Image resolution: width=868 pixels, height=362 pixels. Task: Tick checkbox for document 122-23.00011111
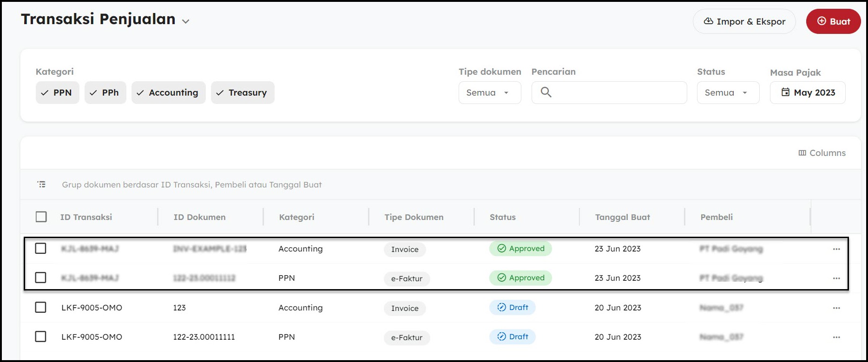(x=41, y=336)
